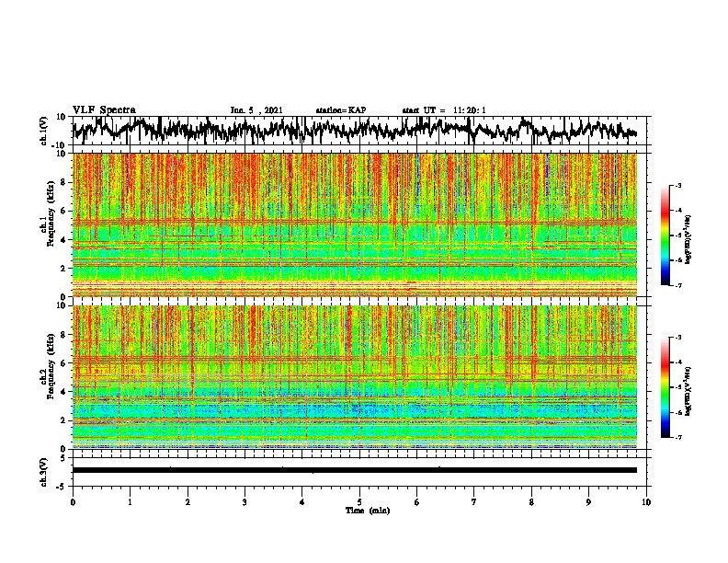728x563 pixels.
Task: Click the '-7' label on ch.1 colorbar
Action: point(678,285)
